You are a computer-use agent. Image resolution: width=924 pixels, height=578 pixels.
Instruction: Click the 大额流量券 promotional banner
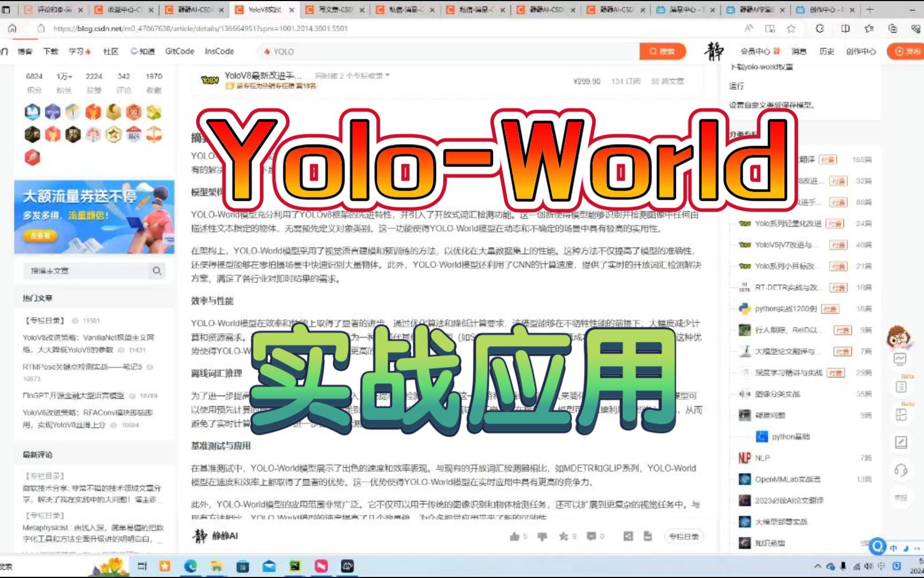pos(94,217)
